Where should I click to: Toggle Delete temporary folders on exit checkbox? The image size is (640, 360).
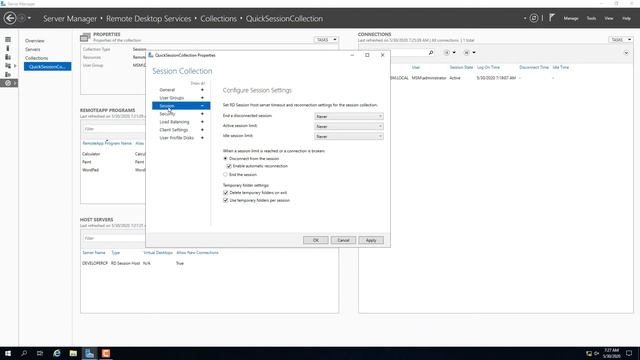225,193
